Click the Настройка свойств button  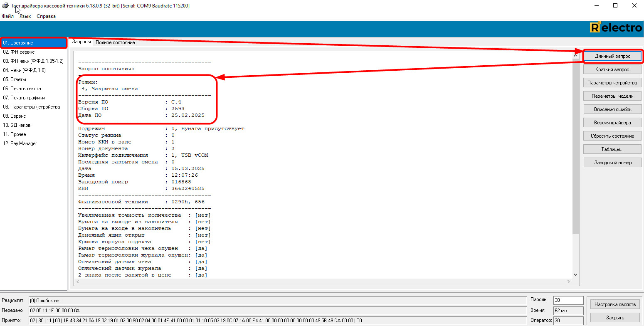coord(614,304)
